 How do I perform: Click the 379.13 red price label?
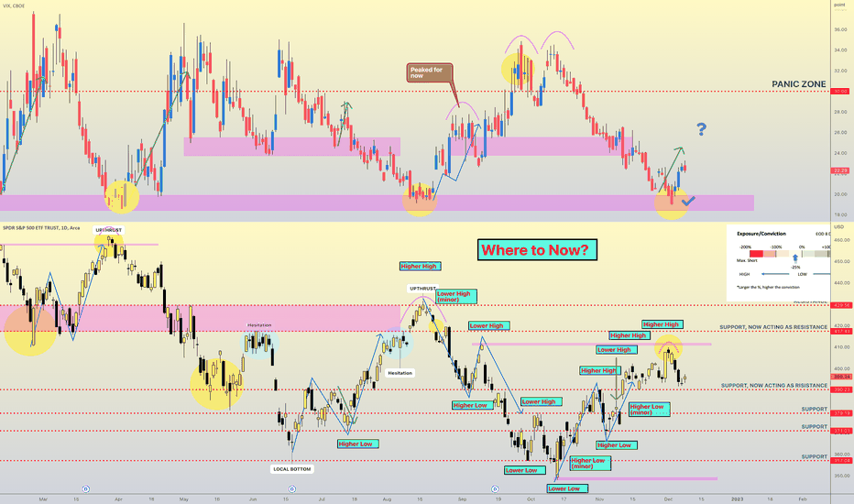841,413
